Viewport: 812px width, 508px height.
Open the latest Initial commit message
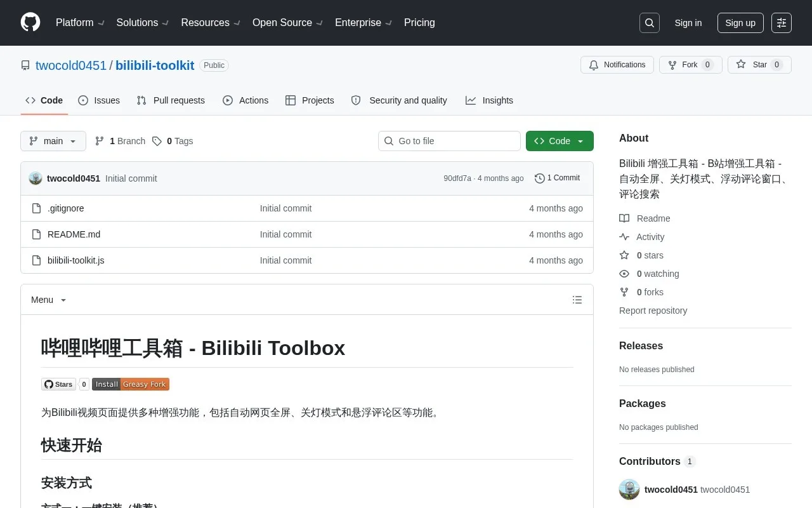[x=131, y=178]
